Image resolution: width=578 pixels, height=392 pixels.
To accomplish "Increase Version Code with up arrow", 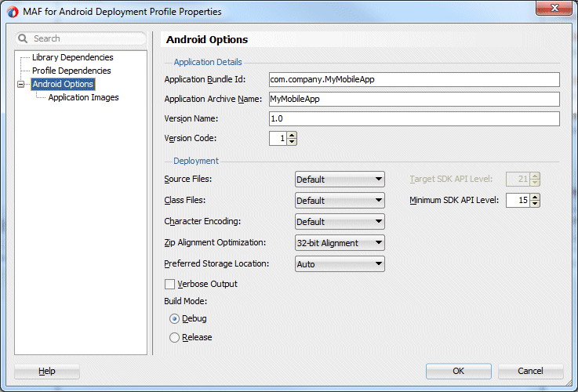I will click(x=292, y=135).
